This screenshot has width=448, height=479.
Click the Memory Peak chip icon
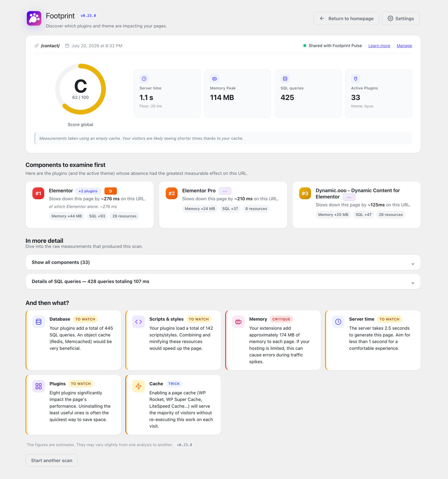click(x=214, y=79)
